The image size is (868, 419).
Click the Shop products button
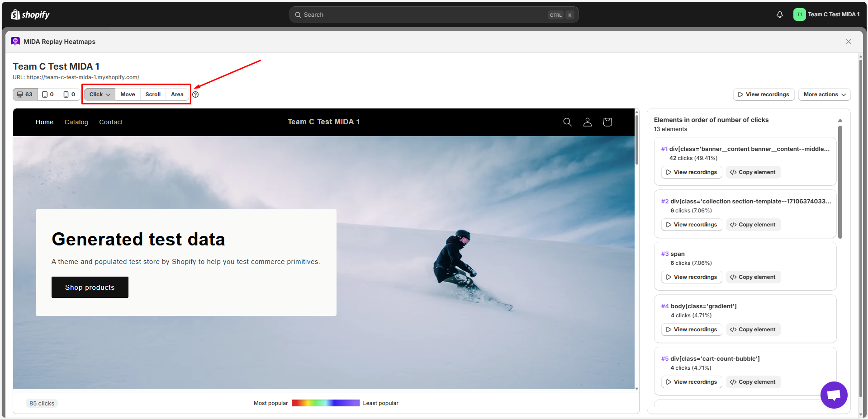pos(90,287)
